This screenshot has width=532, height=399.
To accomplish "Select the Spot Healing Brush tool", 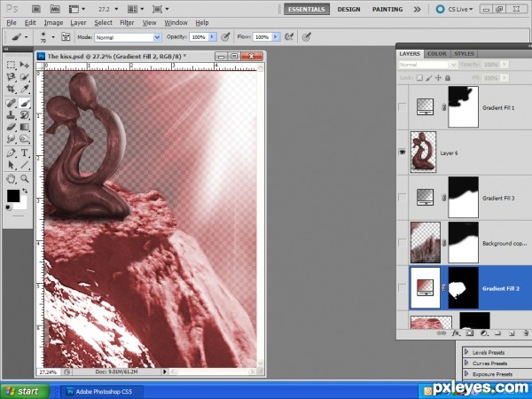I will pyautogui.click(x=11, y=103).
